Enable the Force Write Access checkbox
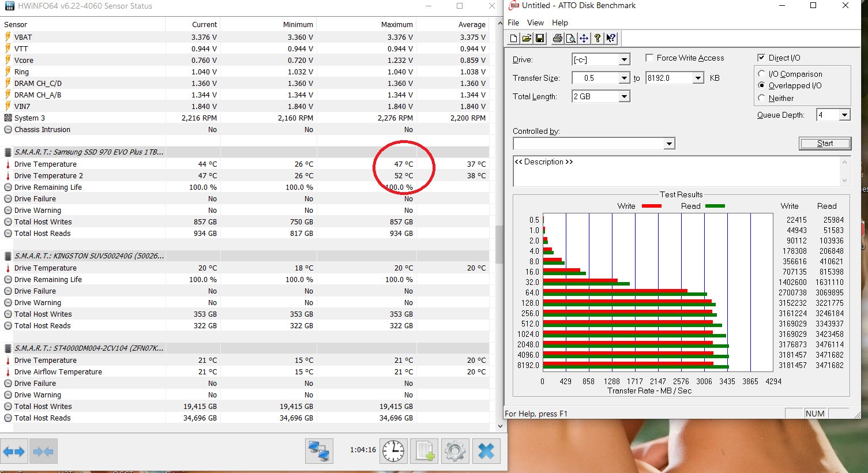868x473 pixels. coord(649,58)
